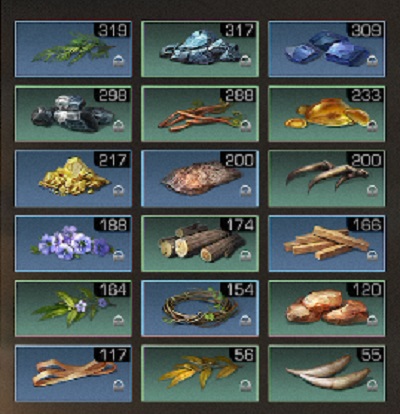Viewport: 400px width, 414px height.
Task: Click the twisted vine wreath item (154)
Action: click(x=200, y=308)
